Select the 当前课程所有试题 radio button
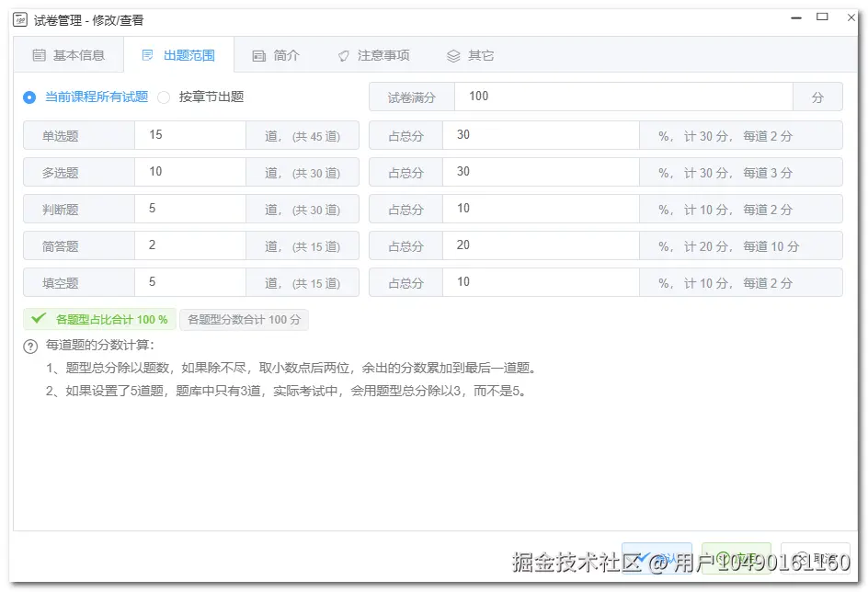Image resolution: width=868 pixels, height=592 pixels. click(29, 98)
